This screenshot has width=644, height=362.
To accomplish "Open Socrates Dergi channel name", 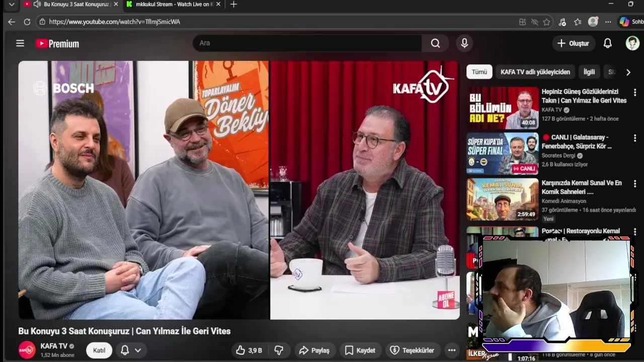I will pos(558,155).
